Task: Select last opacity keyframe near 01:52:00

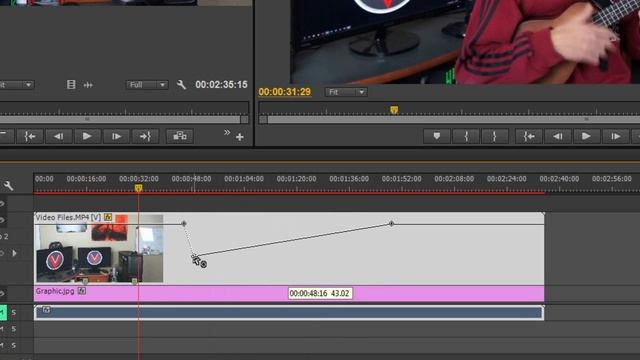Action: (x=391, y=223)
